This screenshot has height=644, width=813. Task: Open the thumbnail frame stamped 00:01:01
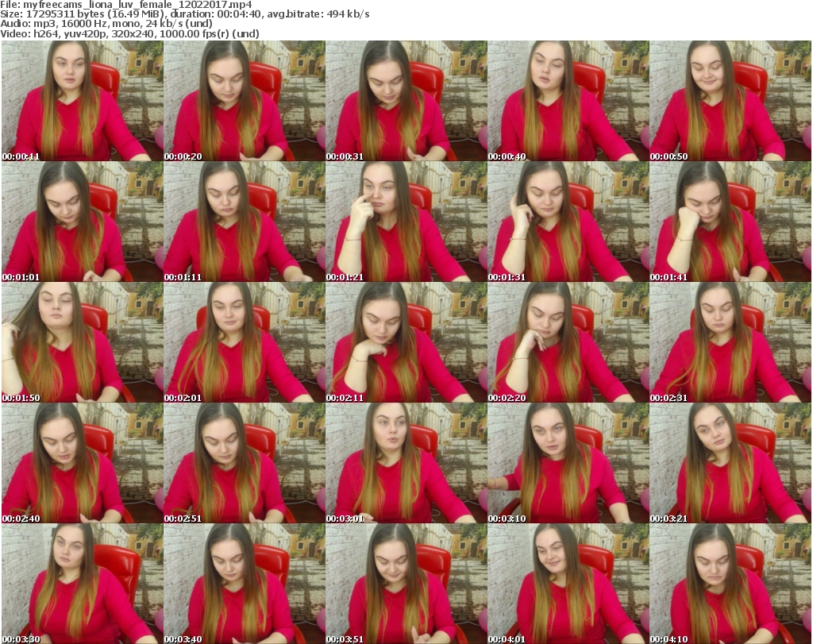click(x=83, y=222)
